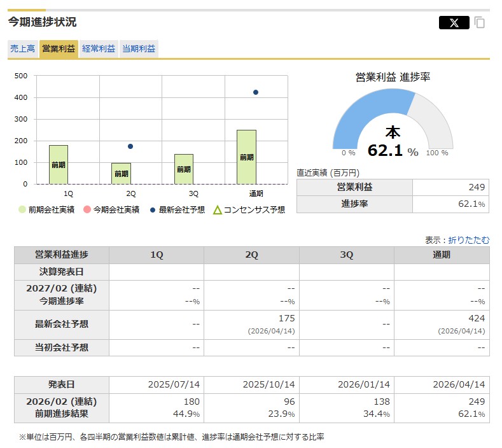Toggle 今期会社実績 legend series

pos(111,209)
